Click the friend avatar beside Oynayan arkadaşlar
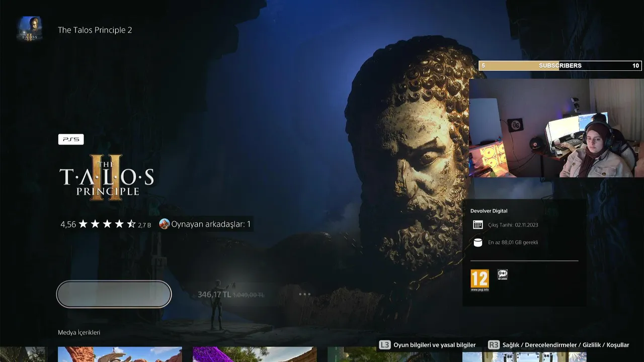The image size is (644, 362). pyautogui.click(x=164, y=224)
